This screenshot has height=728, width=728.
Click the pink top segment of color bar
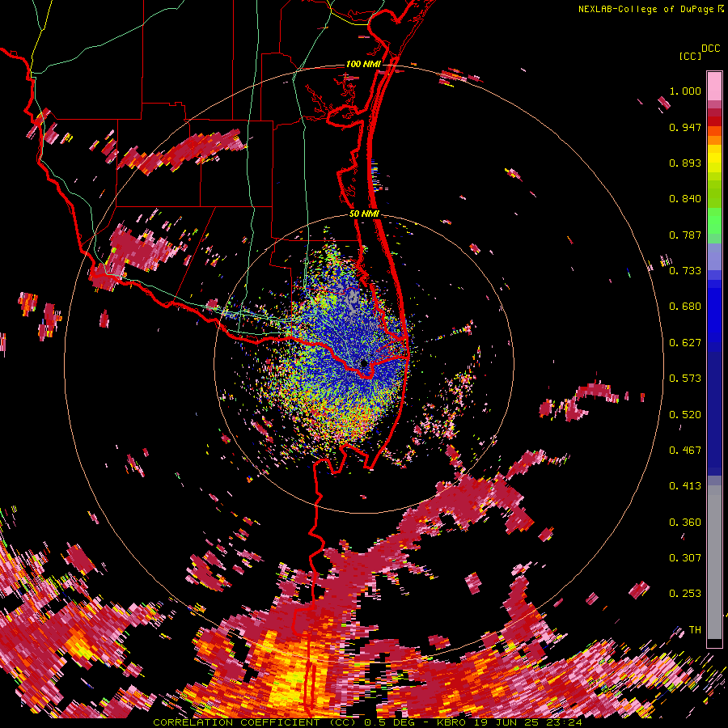point(714,87)
